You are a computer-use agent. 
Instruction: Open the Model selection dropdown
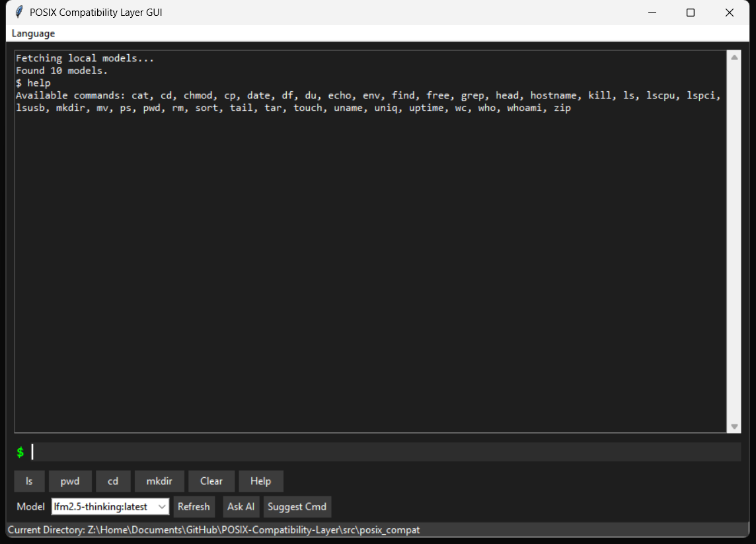pos(110,506)
